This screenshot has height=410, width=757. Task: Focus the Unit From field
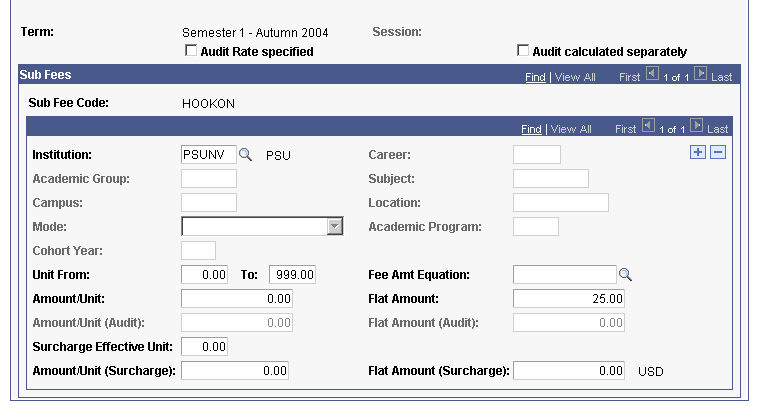click(x=204, y=274)
